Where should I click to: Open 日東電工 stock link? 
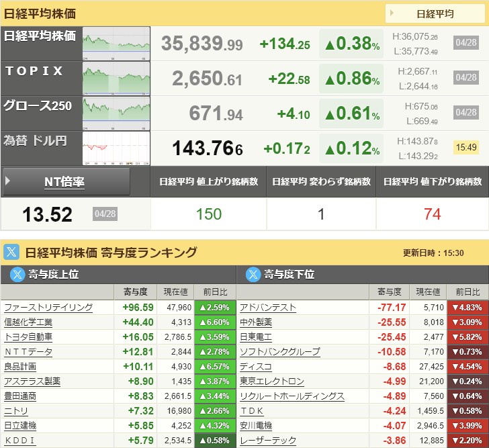[256, 337]
